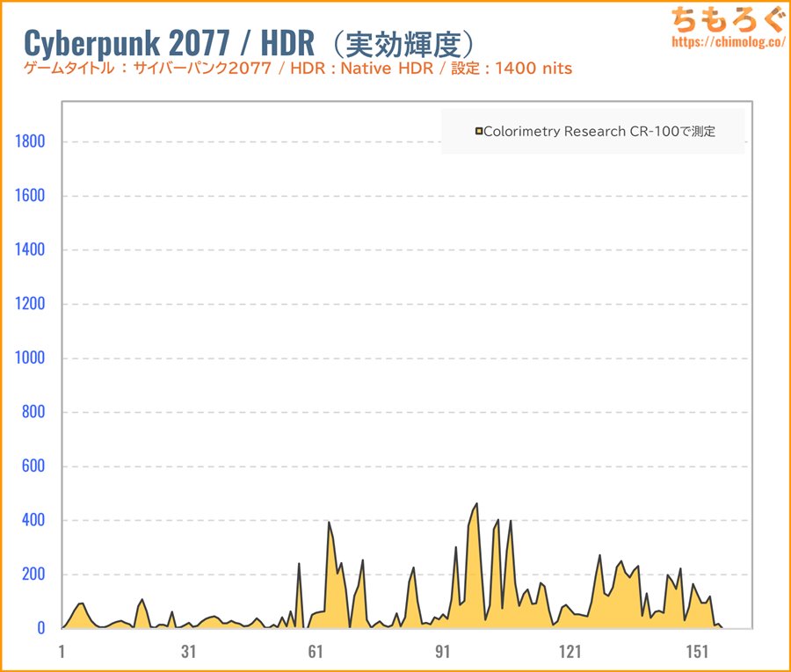Click the y-axis label 1400

[30, 249]
